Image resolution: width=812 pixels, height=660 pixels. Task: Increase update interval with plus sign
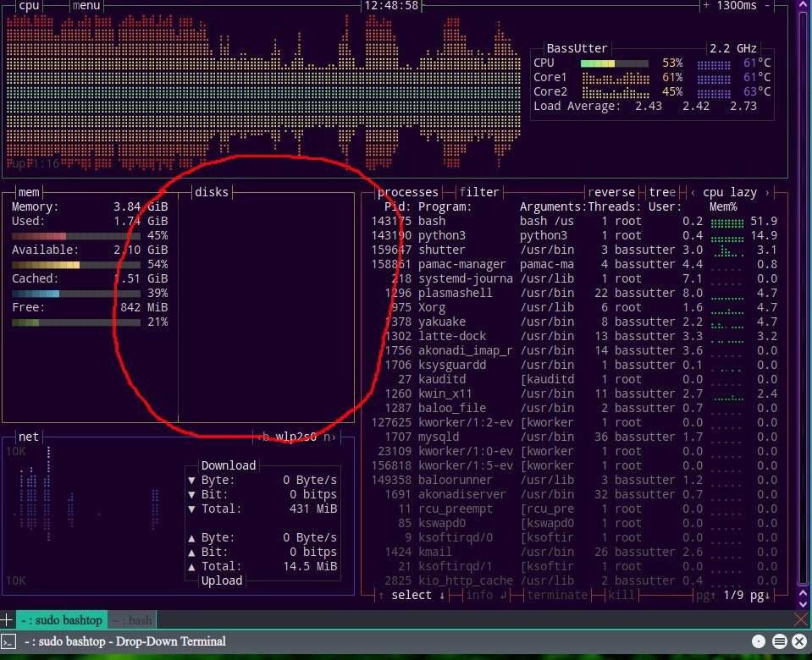706,6
